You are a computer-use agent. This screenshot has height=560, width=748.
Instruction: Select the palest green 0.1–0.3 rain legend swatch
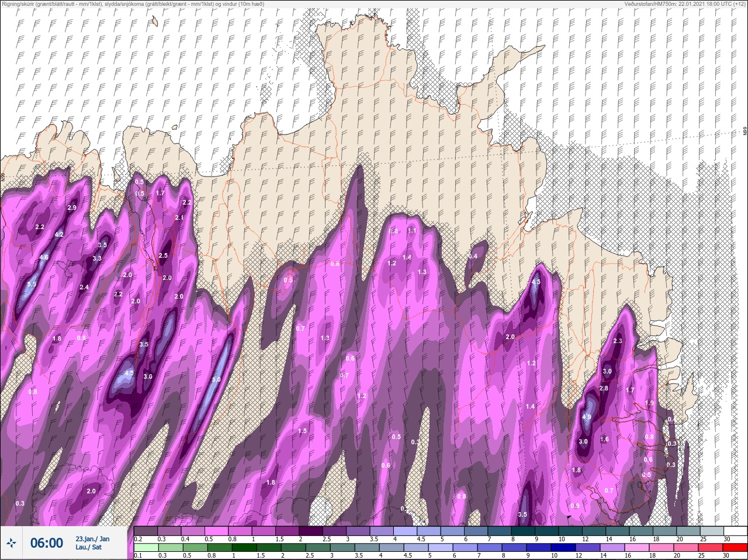click(147, 548)
